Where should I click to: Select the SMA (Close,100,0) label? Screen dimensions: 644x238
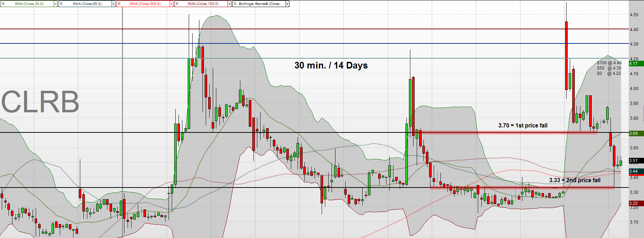pyautogui.click(x=203, y=4)
